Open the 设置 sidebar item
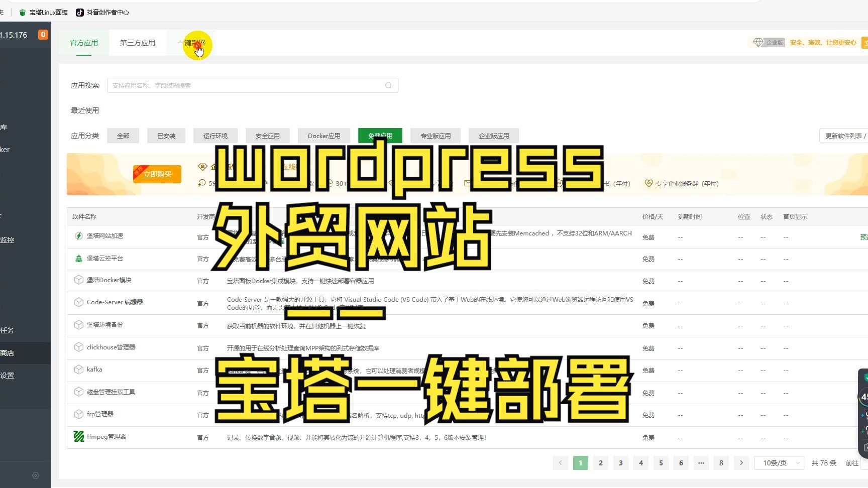 tap(7, 376)
